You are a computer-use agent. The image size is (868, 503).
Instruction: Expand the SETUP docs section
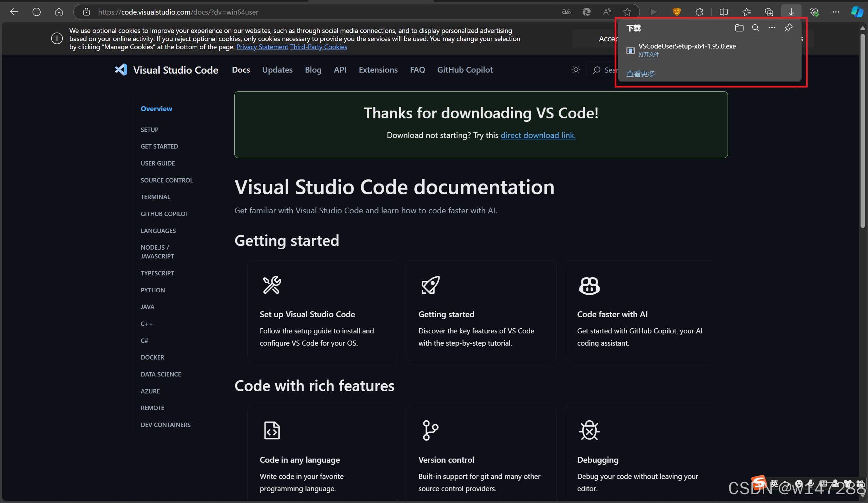[x=149, y=130]
